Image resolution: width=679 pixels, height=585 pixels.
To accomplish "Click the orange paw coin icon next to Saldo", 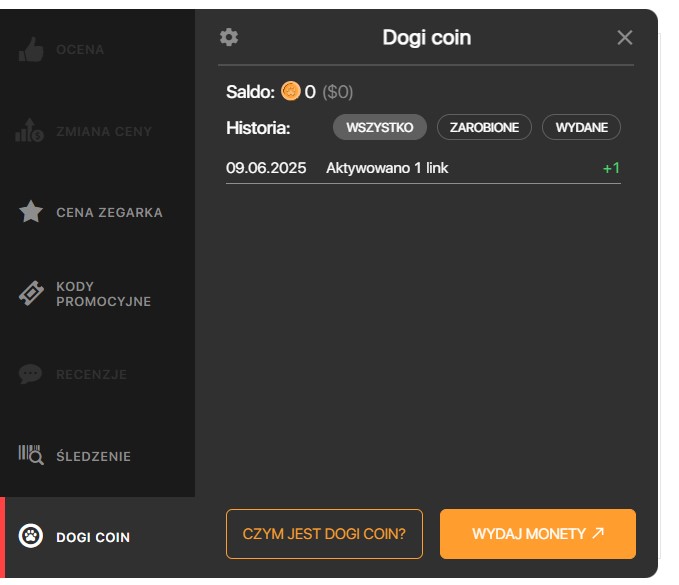I will click(291, 91).
